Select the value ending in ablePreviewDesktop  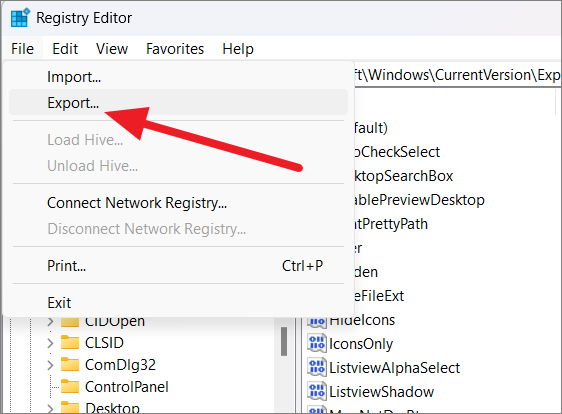[x=419, y=200]
